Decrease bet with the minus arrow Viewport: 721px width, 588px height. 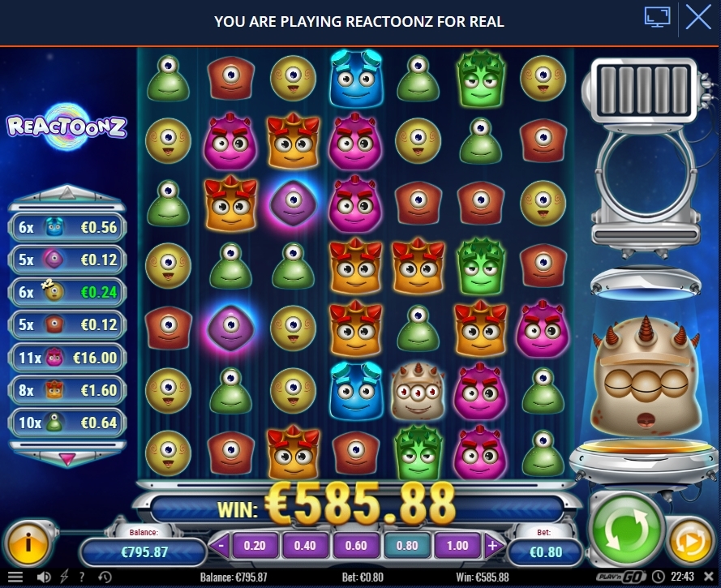pos(221,546)
